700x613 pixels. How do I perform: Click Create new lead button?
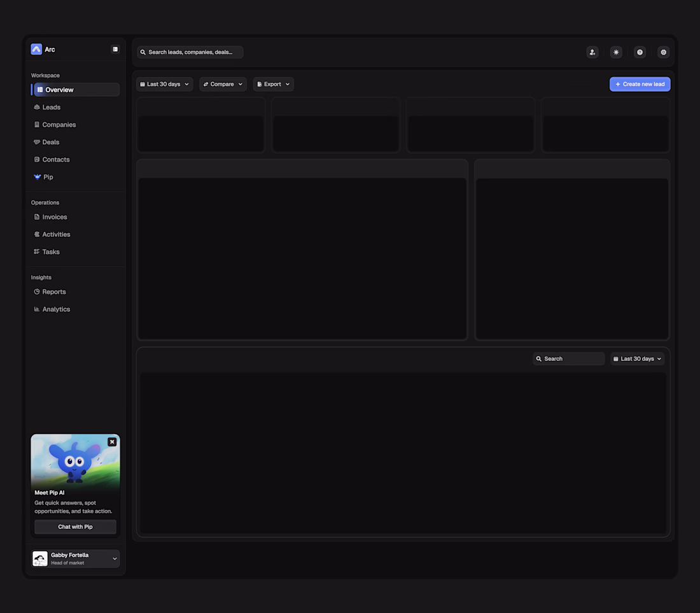pyautogui.click(x=640, y=84)
